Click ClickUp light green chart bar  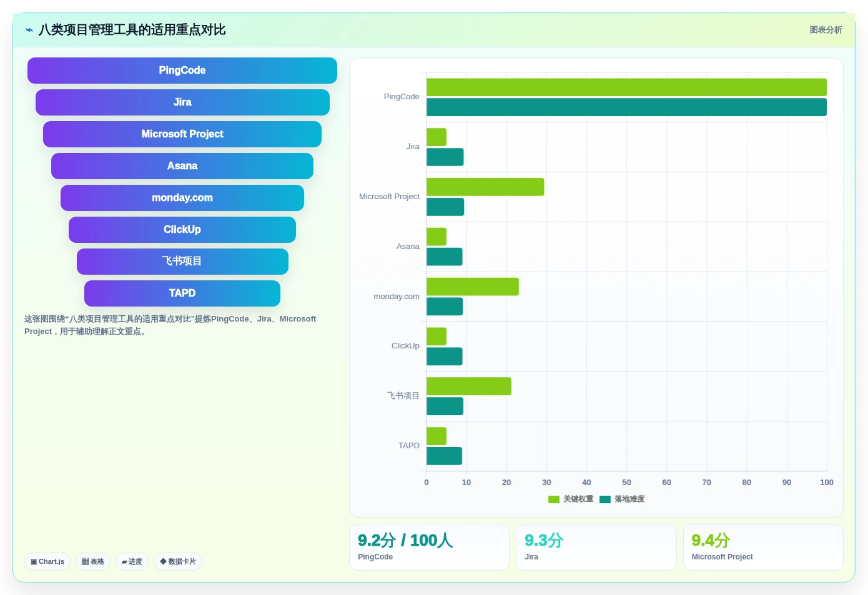coord(436,337)
